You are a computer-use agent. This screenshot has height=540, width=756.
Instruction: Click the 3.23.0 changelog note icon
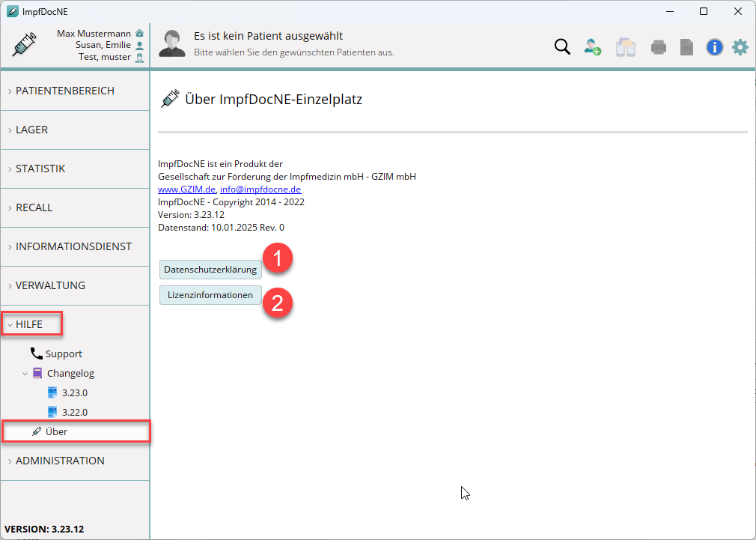pos(52,392)
